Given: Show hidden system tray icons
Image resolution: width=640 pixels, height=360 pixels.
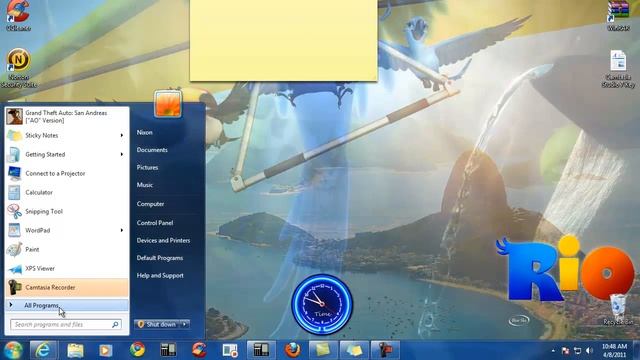Looking at the screenshot, I should [553, 351].
